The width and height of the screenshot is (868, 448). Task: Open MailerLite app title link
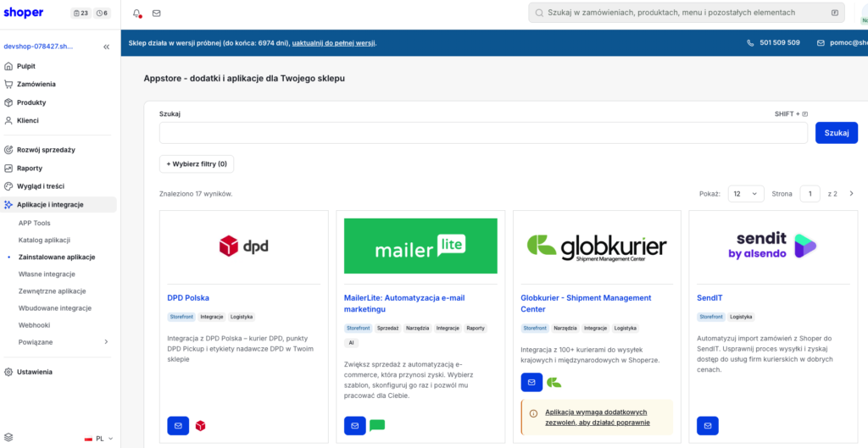pos(404,303)
